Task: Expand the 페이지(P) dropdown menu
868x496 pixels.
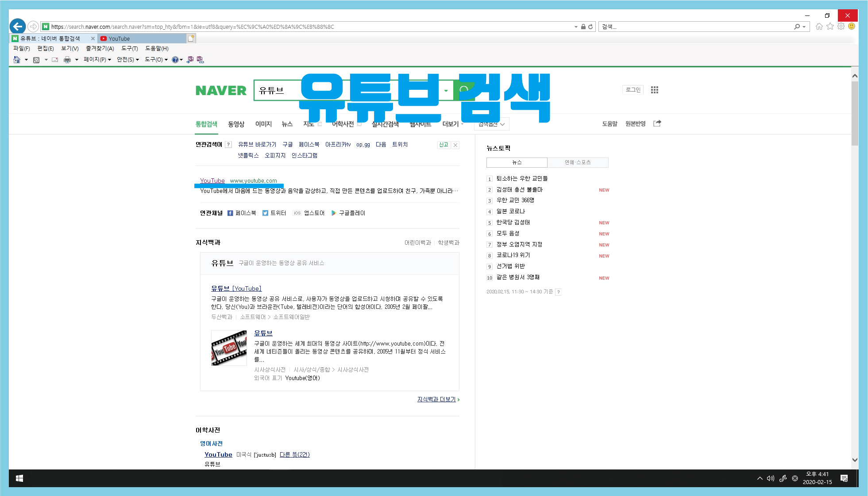Action: tap(97, 60)
